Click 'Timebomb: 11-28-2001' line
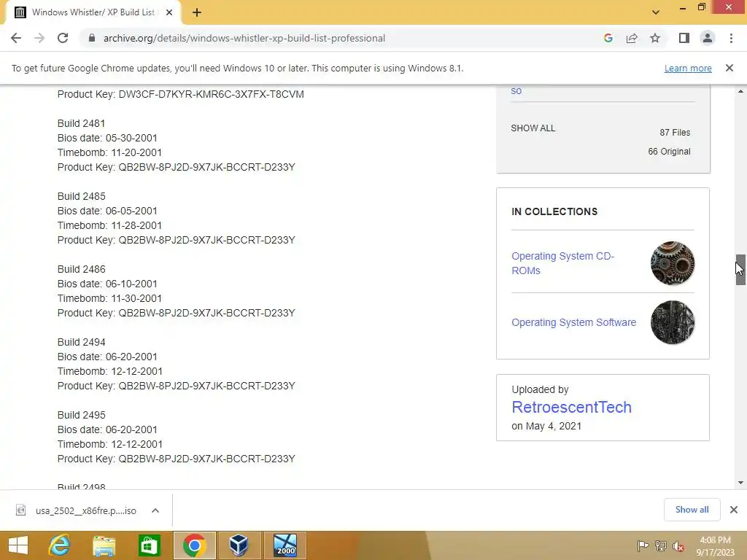This screenshot has width=747, height=560. pos(109,225)
